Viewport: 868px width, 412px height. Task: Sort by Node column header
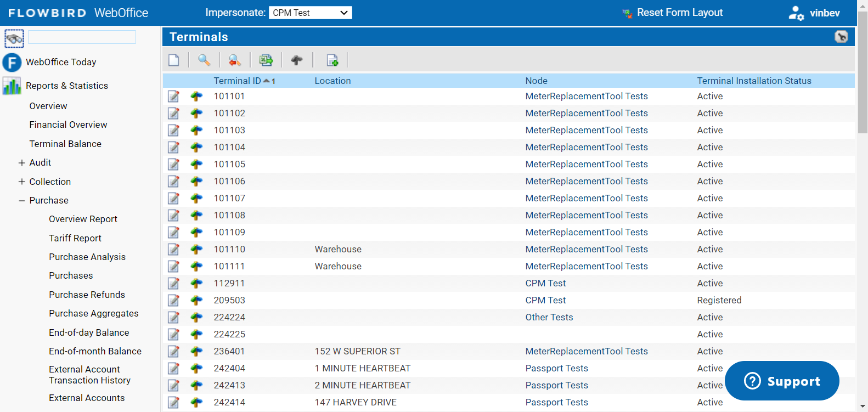(x=536, y=81)
